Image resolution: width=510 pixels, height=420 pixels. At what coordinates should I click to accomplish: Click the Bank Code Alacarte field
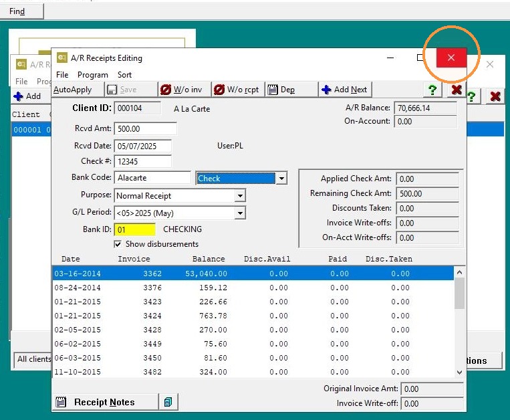click(x=152, y=178)
